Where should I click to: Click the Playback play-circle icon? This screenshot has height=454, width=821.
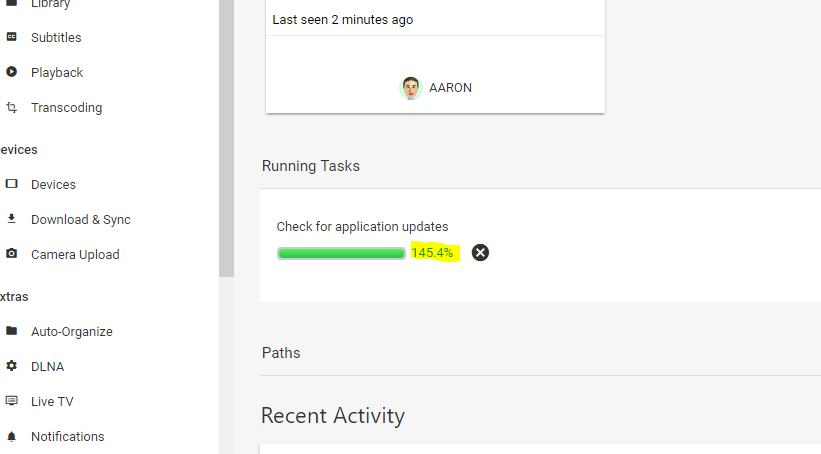click(12, 72)
